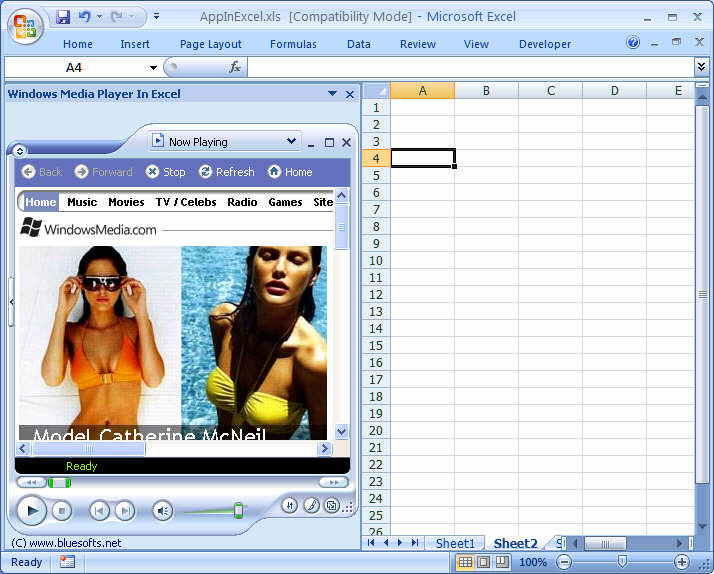The image size is (714, 574).
Task: Open Excel Help question mark
Action: click(x=633, y=43)
